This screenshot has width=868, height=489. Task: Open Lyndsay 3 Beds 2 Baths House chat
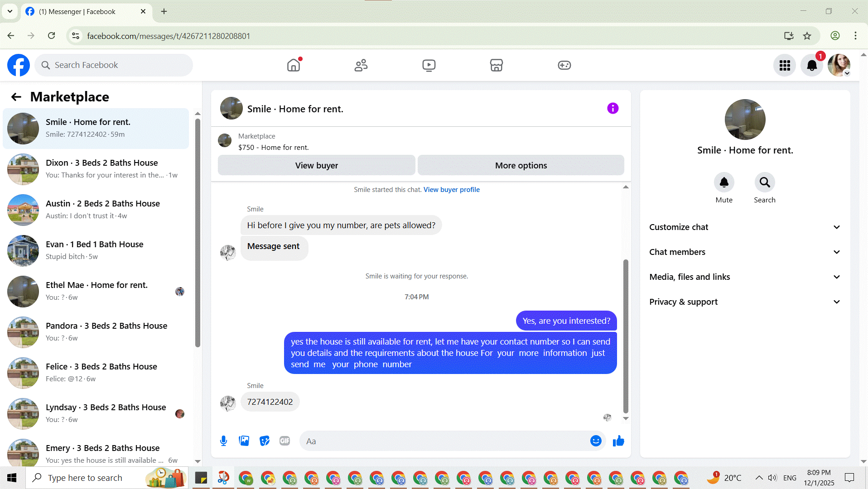pyautogui.click(x=96, y=414)
